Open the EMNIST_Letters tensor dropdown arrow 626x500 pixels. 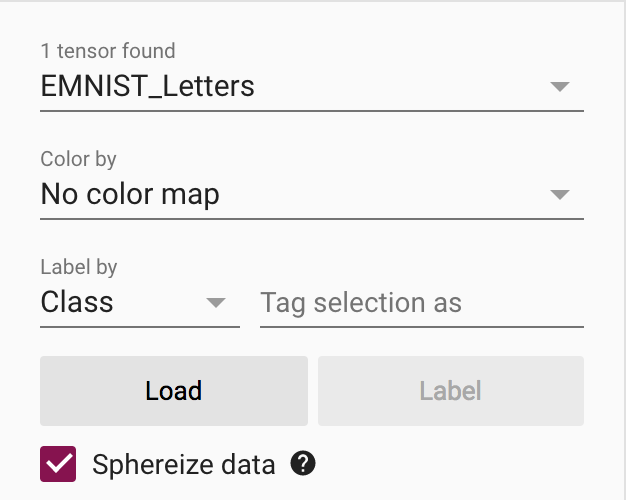pos(560,87)
